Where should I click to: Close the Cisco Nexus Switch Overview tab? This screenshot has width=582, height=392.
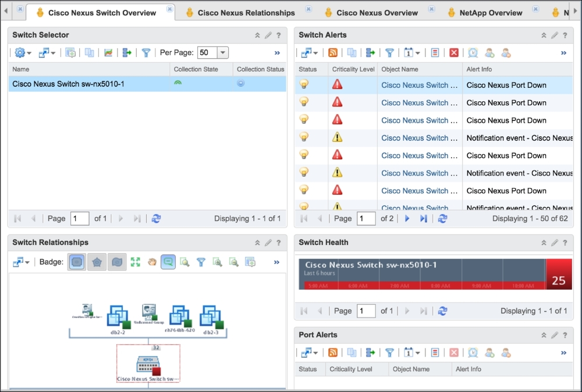pyautogui.click(x=169, y=9)
